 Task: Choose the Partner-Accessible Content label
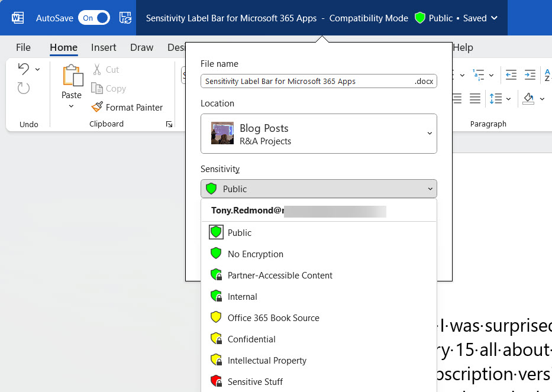(x=318, y=275)
